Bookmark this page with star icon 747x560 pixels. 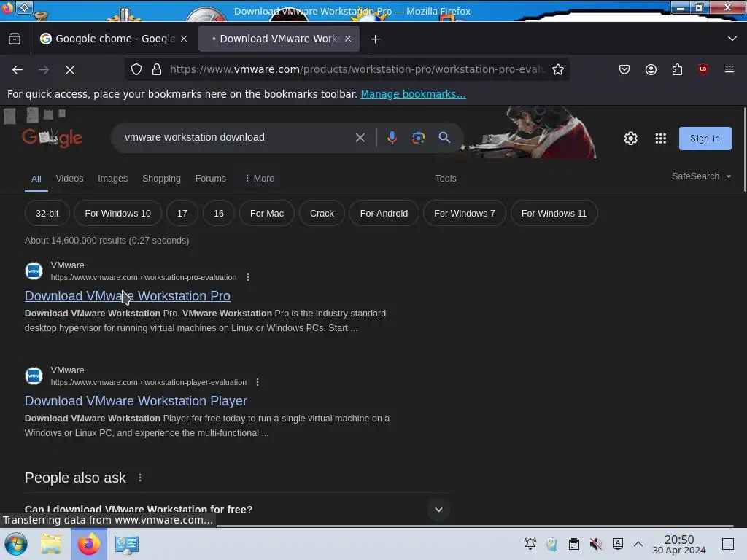tap(558, 69)
